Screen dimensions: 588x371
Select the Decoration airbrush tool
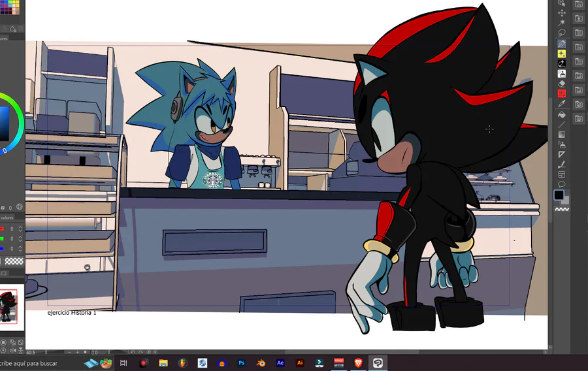[562, 144]
